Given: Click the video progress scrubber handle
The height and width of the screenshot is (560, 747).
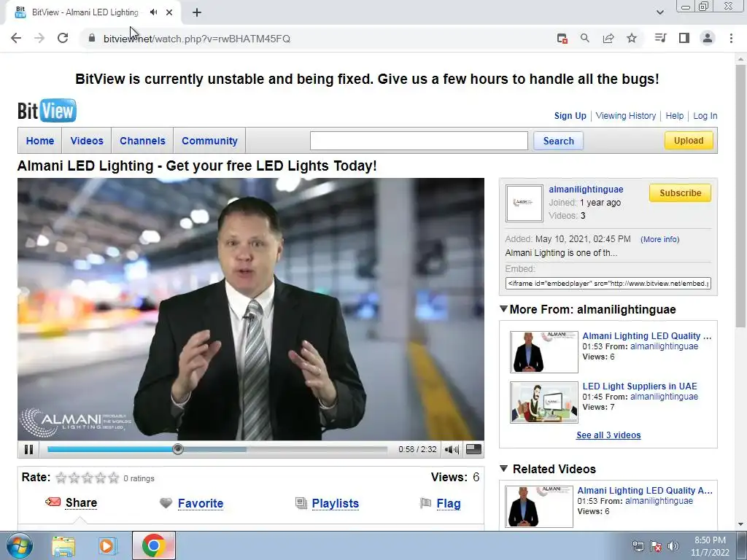Looking at the screenshot, I should tap(178, 449).
